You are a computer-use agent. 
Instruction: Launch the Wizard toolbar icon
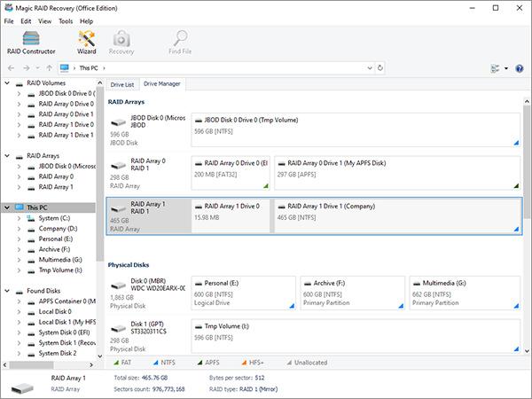[87, 43]
